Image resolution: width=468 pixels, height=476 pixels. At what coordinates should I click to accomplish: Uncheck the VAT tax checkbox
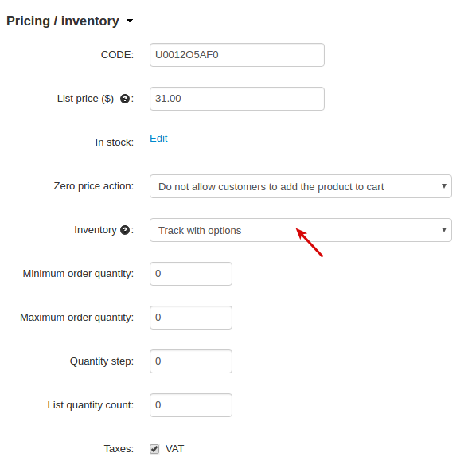[x=154, y=449]
